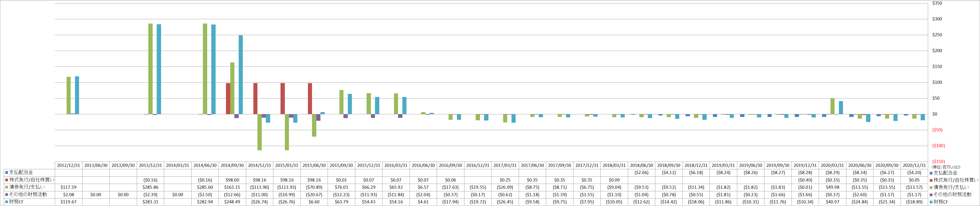The image size is (980, 206).
Task: Click the red 株式発行/自社株買い swatch in left legend
Action: click(6, 180)
